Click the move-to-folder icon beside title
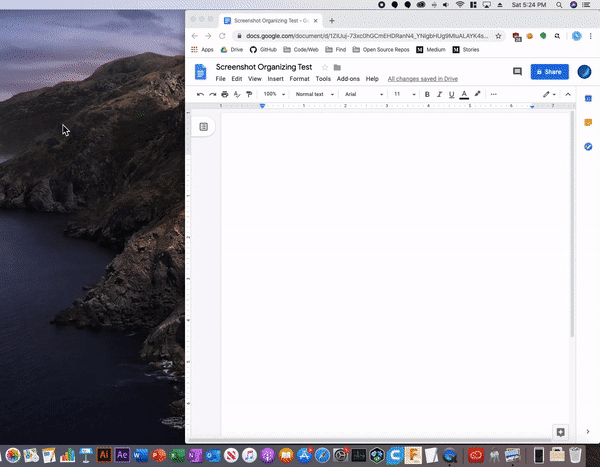This screenshot has width=600, height=467. click(x=337, y=67)
